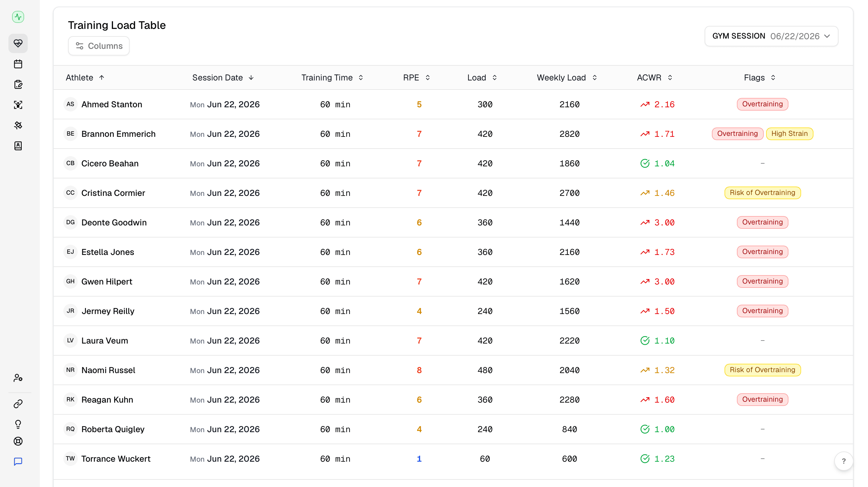The image size is (868, 487).
Task: Click Reagan Kuhn's ACWR value 1.60
Action: 664,400
